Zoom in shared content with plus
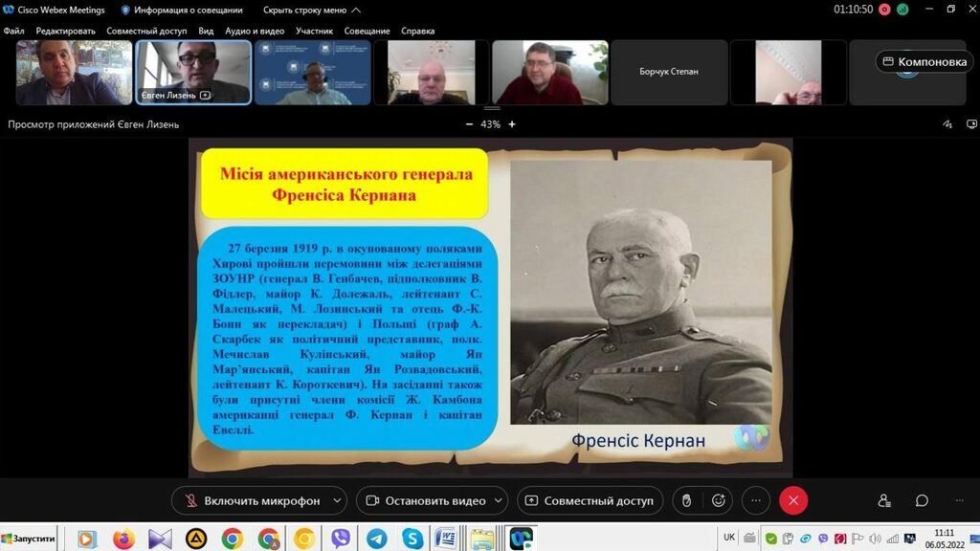This screenshot has width=980, height=551. click(512, 124)
